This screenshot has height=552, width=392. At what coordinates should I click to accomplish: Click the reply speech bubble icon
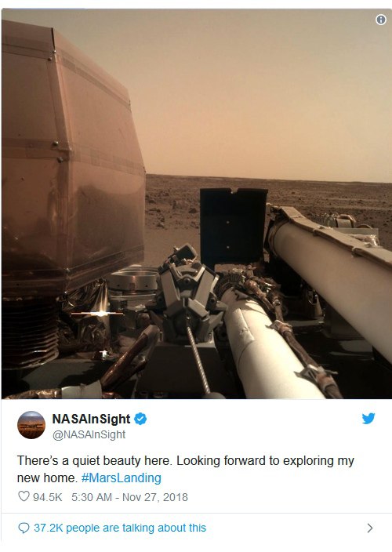pos(24,528)
